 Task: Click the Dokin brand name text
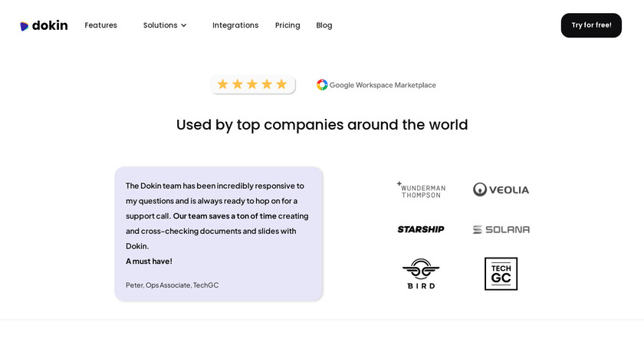(50, 25)
